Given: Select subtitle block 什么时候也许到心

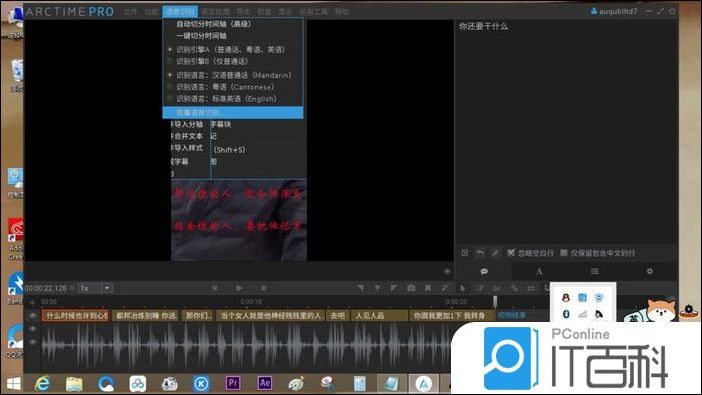Looking at the screenshot, I should coord(75,316).
